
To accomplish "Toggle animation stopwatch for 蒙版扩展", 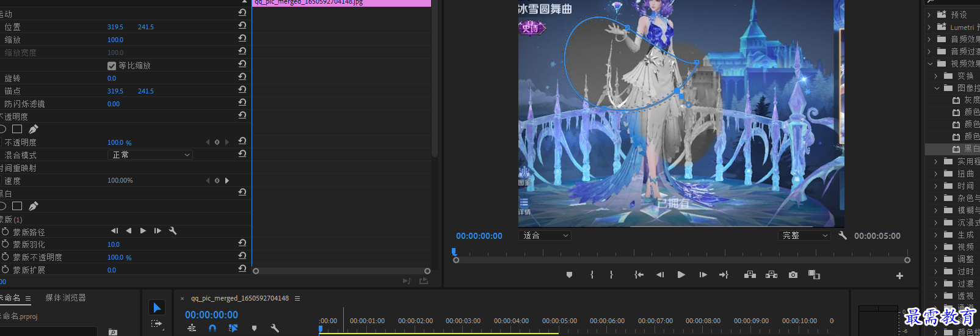I will [x=5, y=269].
